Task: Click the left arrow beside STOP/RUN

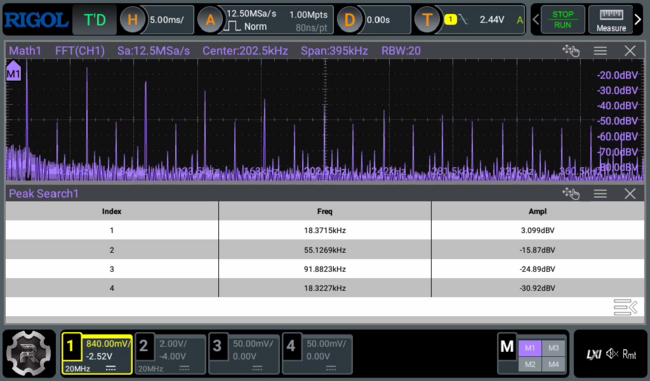Action: click(x=536, y=19)
